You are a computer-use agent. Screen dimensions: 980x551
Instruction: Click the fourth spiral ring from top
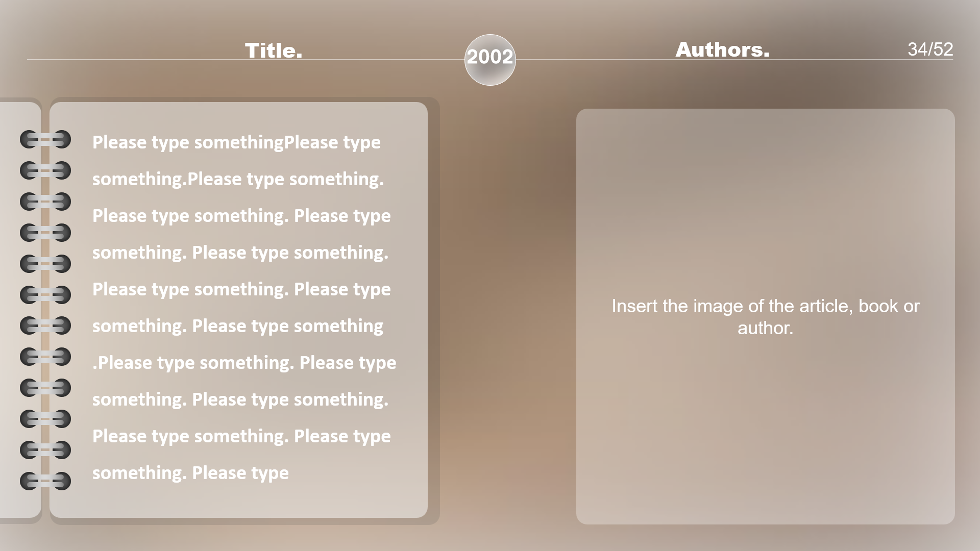45,233
